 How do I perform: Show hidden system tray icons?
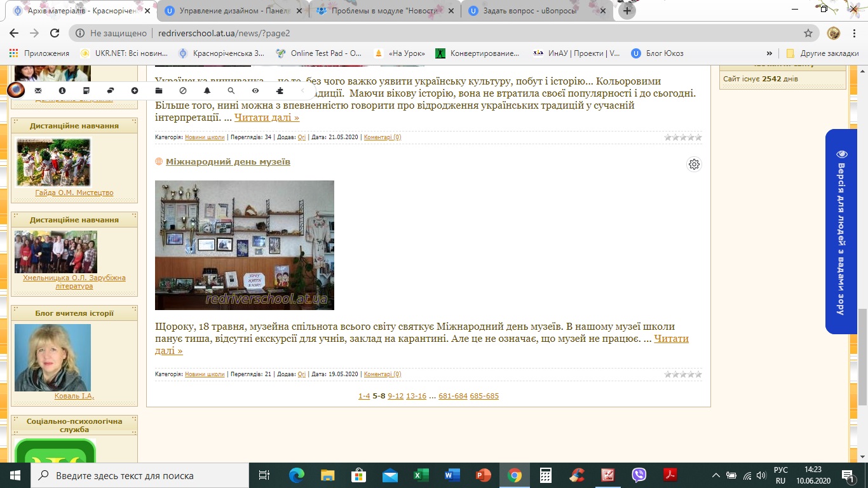(x=716, y=475)
